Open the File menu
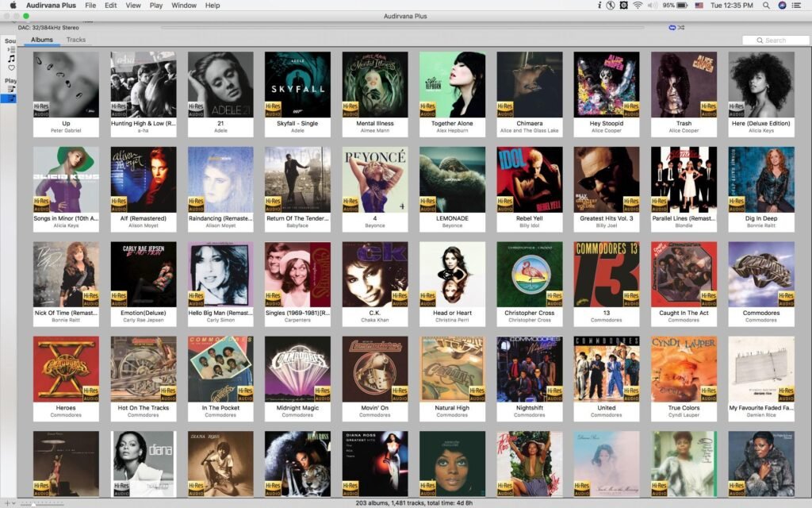812x508 pixels. (90, 6)
